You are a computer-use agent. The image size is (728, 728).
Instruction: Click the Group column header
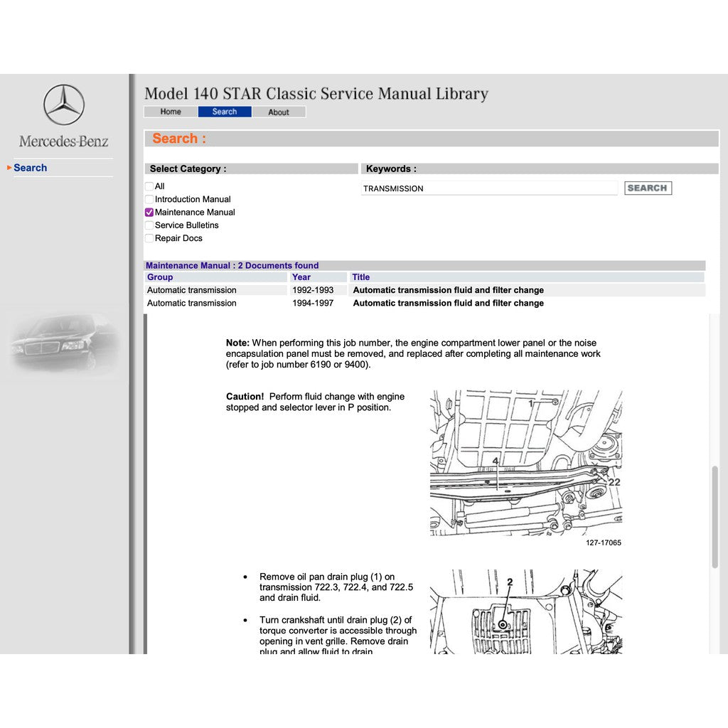click(160, 277)
